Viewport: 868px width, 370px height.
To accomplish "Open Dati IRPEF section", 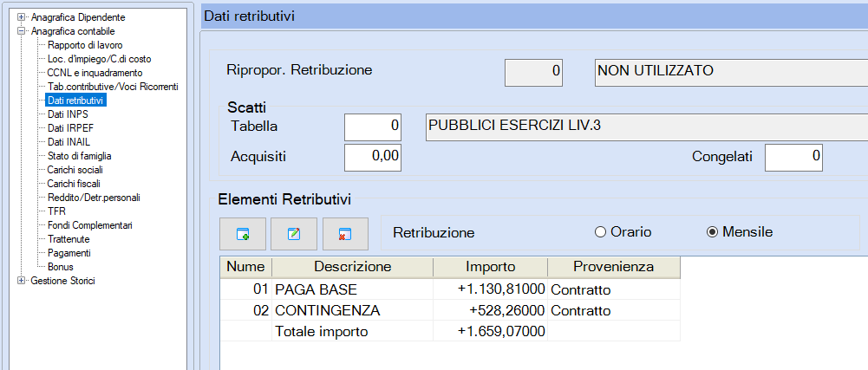I will [69, 128].
